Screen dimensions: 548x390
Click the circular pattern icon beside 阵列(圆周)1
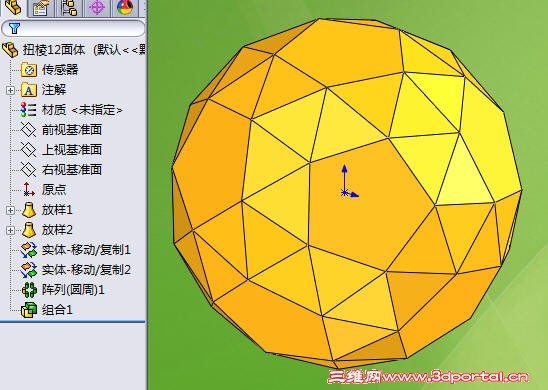(29, 290)
